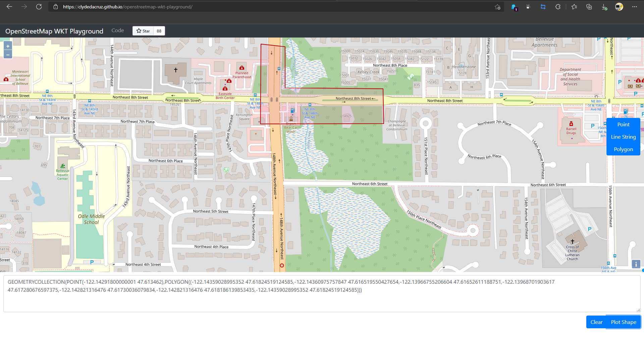
Task: Click the Bellevue Apartments label
Action: 544,42
